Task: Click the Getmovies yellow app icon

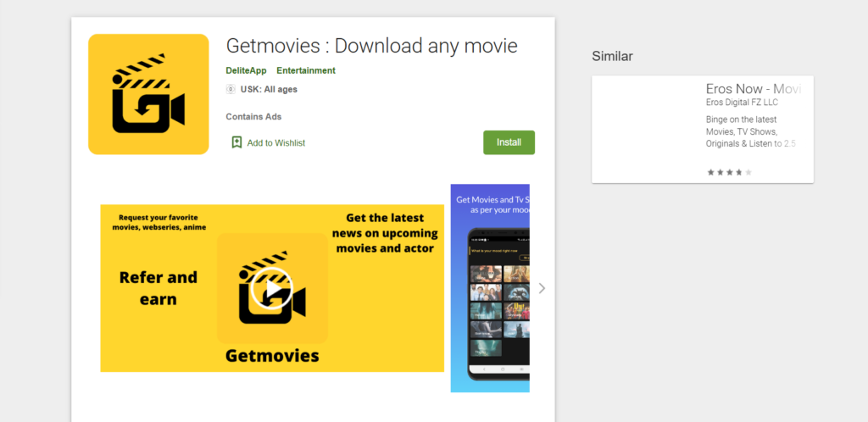Action: (148, 94)
